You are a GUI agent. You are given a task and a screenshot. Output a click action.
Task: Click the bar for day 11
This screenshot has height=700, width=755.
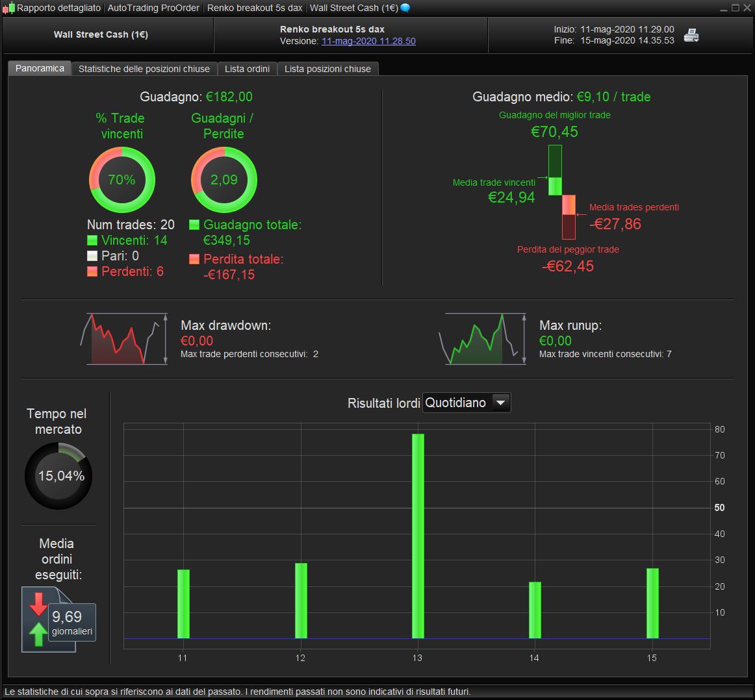(x=183, y=604)
